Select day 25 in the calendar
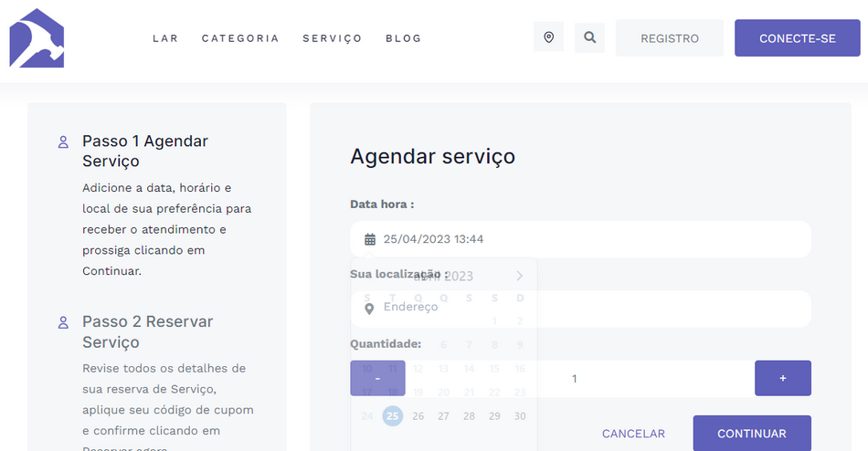The image size is (868, 451). click(x=393, y=415)
